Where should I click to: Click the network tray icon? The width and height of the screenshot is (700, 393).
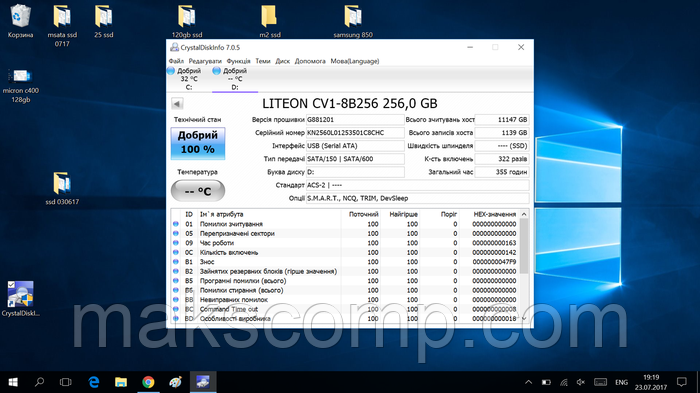click(x=563, y=382)
